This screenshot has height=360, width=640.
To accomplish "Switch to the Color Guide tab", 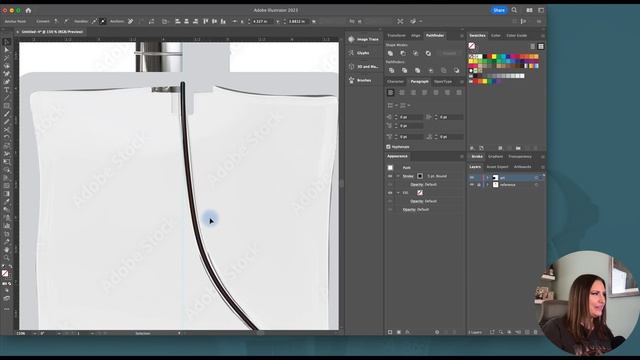I will point(517,36).
